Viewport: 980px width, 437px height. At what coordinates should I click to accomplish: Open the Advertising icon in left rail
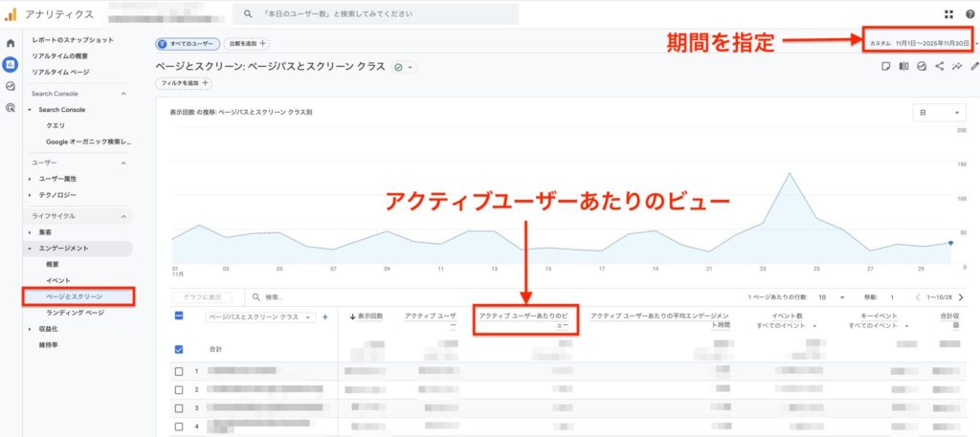pyautogui.click(x=11, y=107)
